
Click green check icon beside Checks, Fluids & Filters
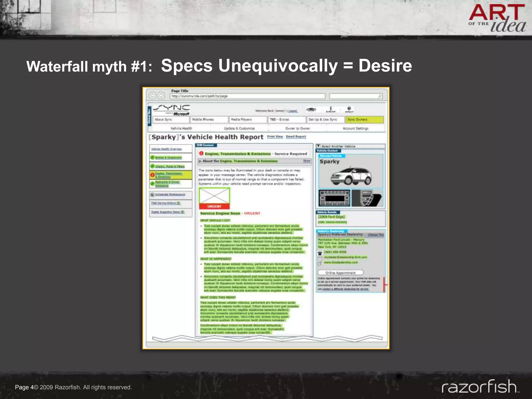[152, 166]
